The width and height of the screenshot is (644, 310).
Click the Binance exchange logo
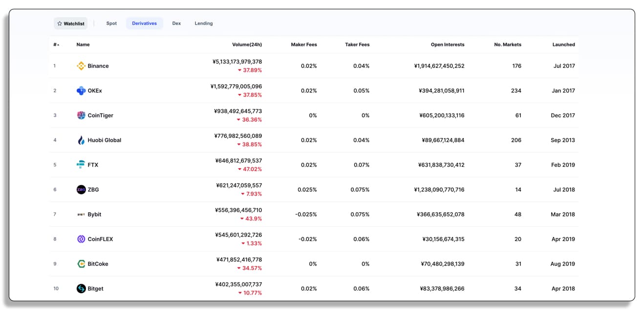click(81, 66)
